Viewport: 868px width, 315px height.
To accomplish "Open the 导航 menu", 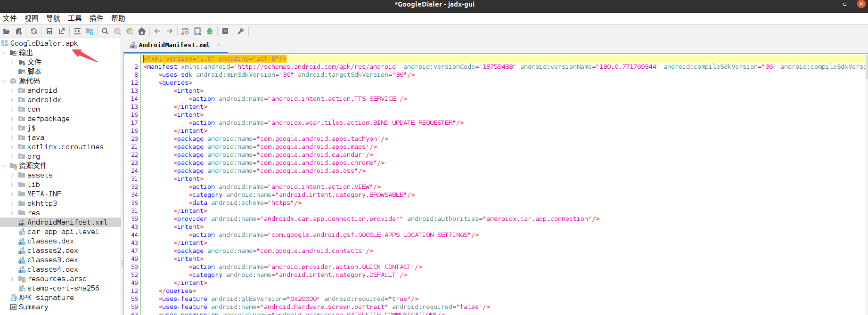I will [x=53, y=18].
